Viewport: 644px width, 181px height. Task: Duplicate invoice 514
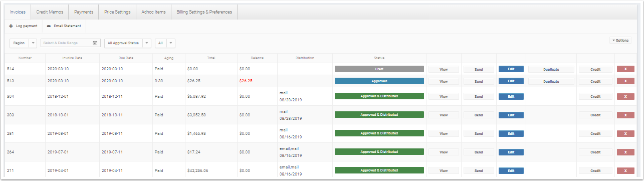(551, 69)
